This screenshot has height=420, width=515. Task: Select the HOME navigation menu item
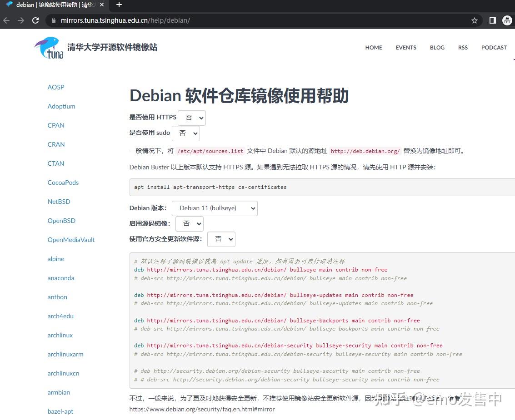click(x=373, y=47)
